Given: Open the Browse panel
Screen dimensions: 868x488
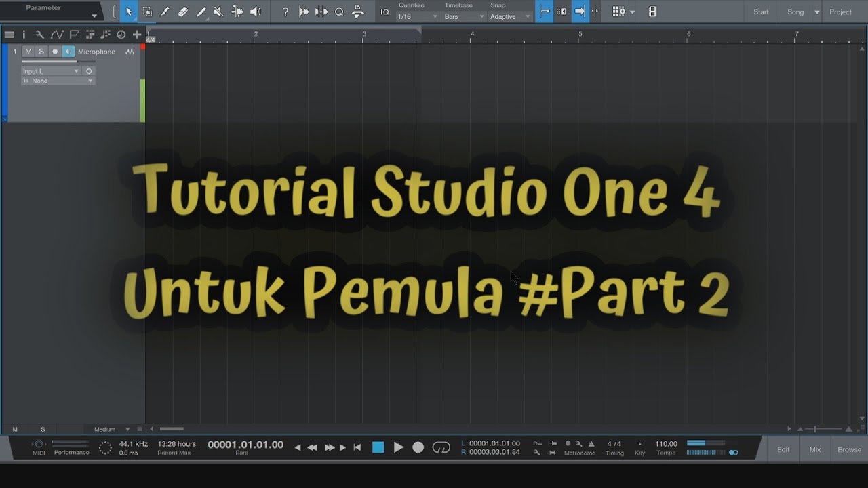Looking at the screenshot, I should pyautogui.click(x=849, y=449).
